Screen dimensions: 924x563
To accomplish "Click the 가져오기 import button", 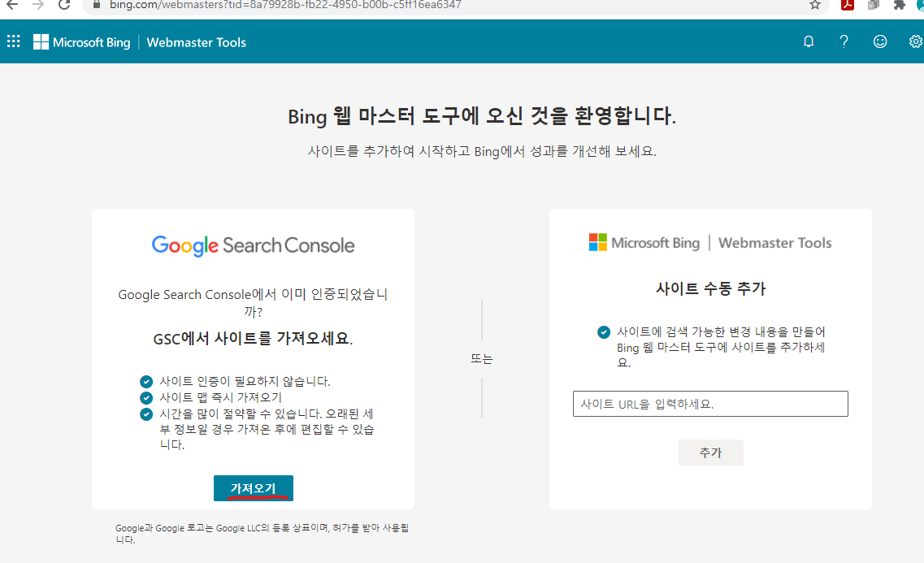I will (254, 488).
